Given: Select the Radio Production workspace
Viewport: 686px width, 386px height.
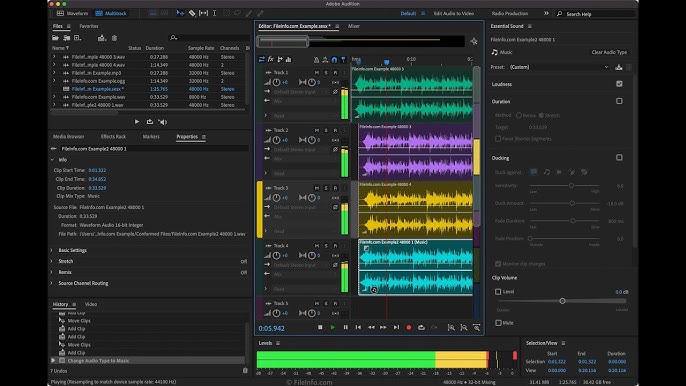Looking at the screenshot, I should 510,14.
